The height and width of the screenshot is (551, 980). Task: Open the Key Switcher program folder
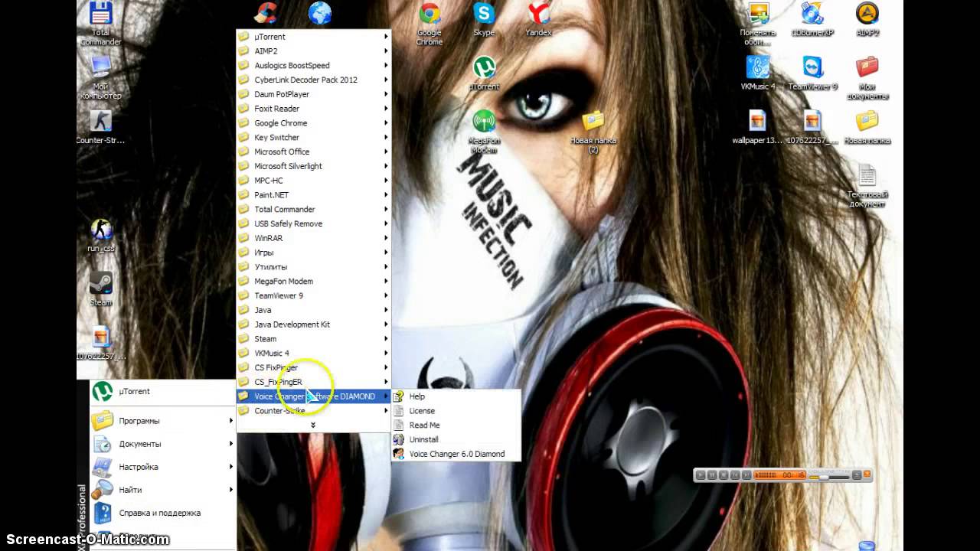click(x=313, y=138)
